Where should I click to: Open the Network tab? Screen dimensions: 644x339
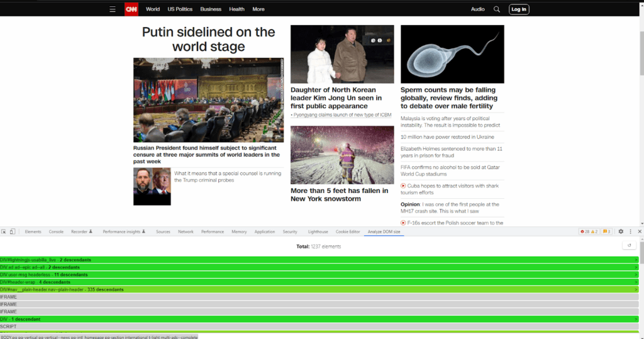[186, 231]
